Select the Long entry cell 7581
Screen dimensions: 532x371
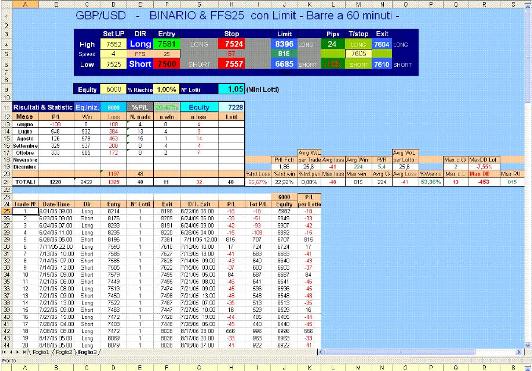pos(167,44)
